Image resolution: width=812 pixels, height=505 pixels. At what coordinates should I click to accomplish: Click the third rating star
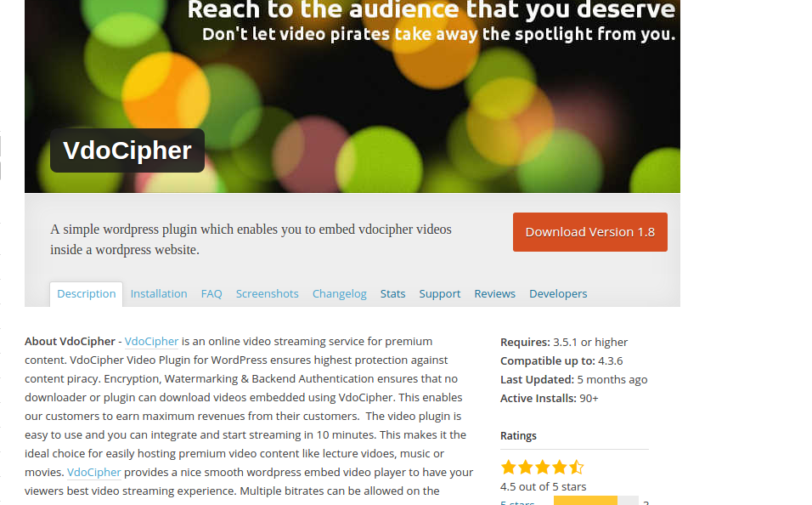[543, 467]
